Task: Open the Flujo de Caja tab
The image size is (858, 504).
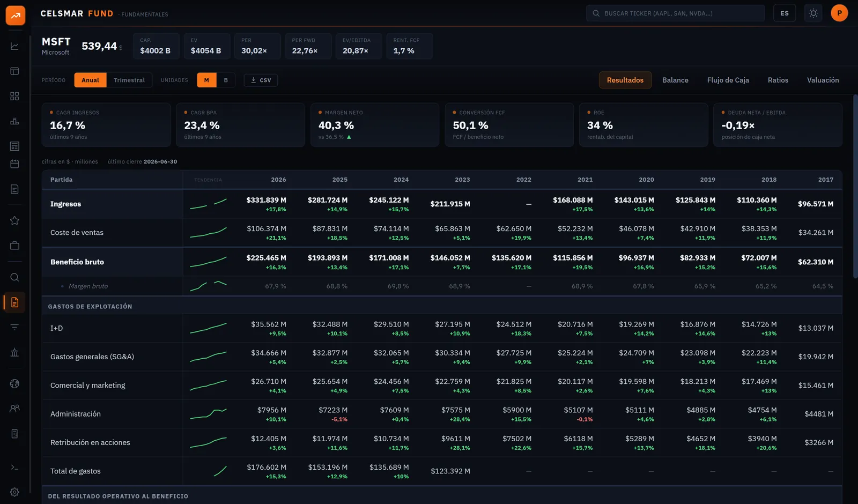Action: [x=728, y=80]
